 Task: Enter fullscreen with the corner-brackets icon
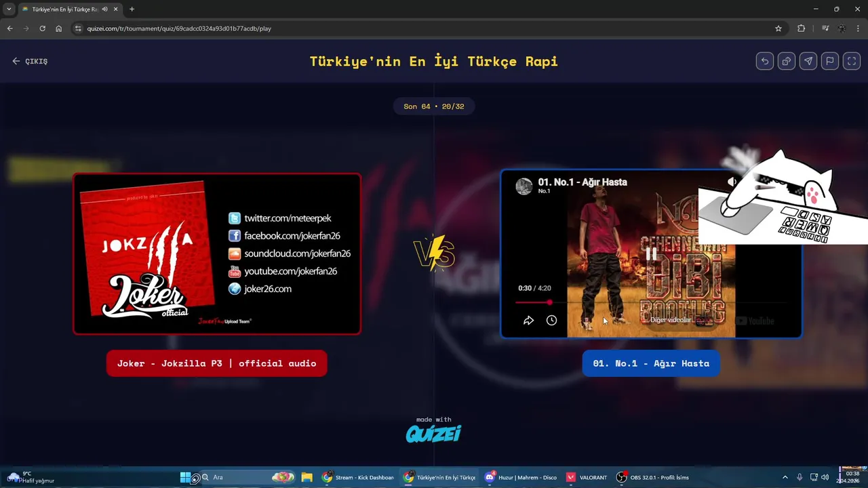click(852, 61)
